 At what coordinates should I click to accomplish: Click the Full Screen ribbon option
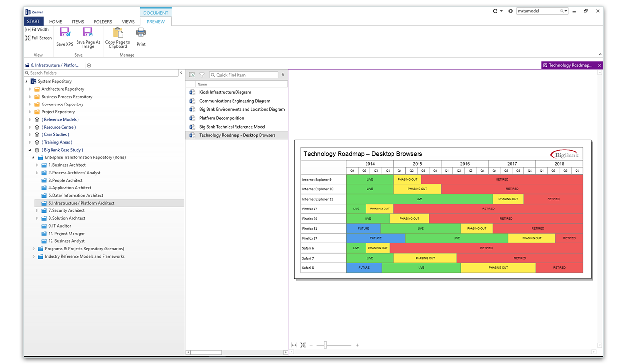tap(38, 38)
